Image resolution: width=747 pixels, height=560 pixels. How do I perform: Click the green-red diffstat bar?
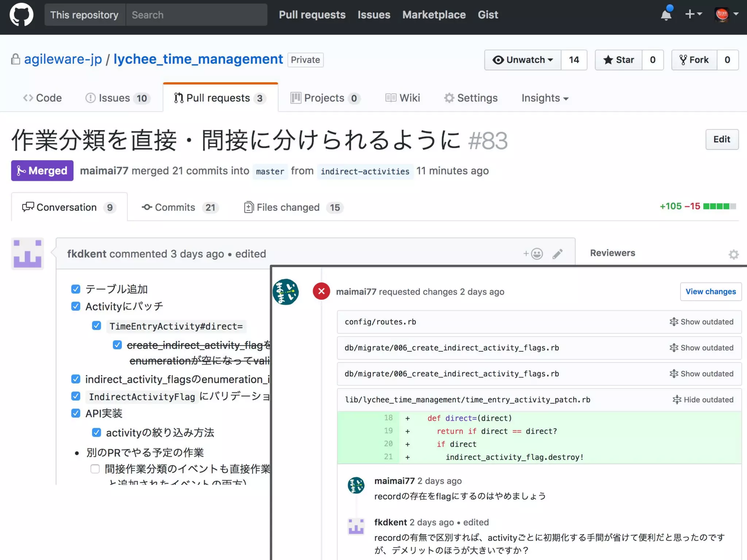tap(719, 206)
